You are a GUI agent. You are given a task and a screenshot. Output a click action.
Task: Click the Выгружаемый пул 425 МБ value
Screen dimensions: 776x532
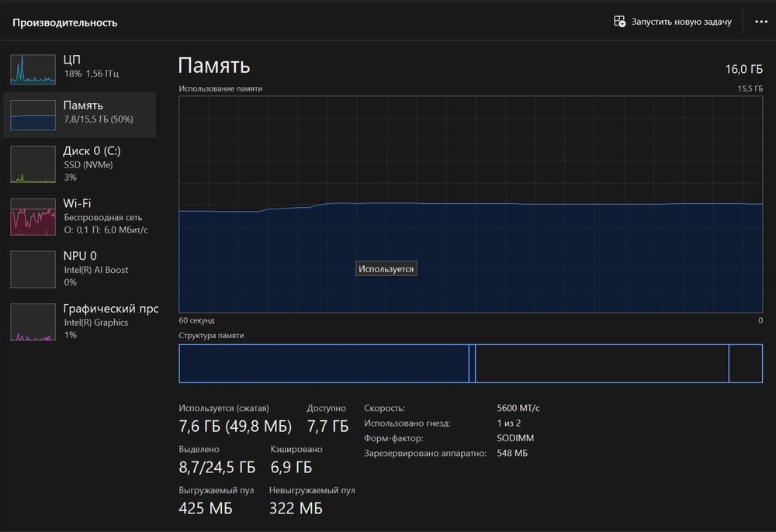(x=206, y=508)
